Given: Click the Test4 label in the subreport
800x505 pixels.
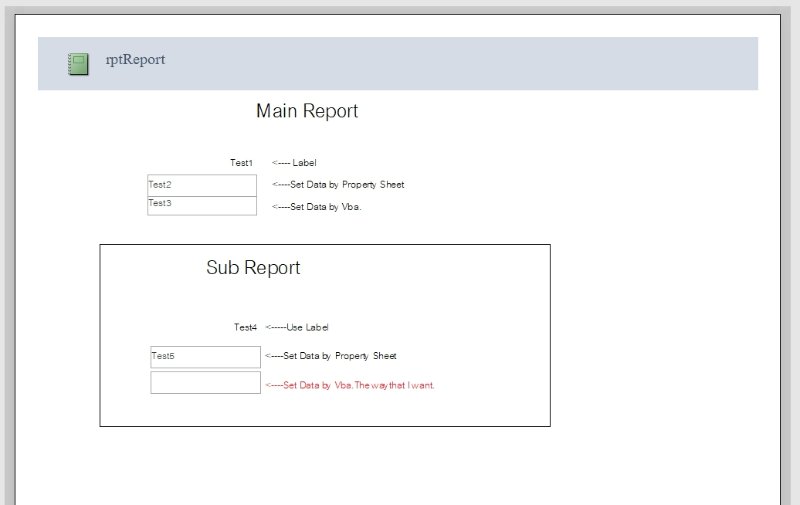Looking at the screenshot, I should click(245, 327).
